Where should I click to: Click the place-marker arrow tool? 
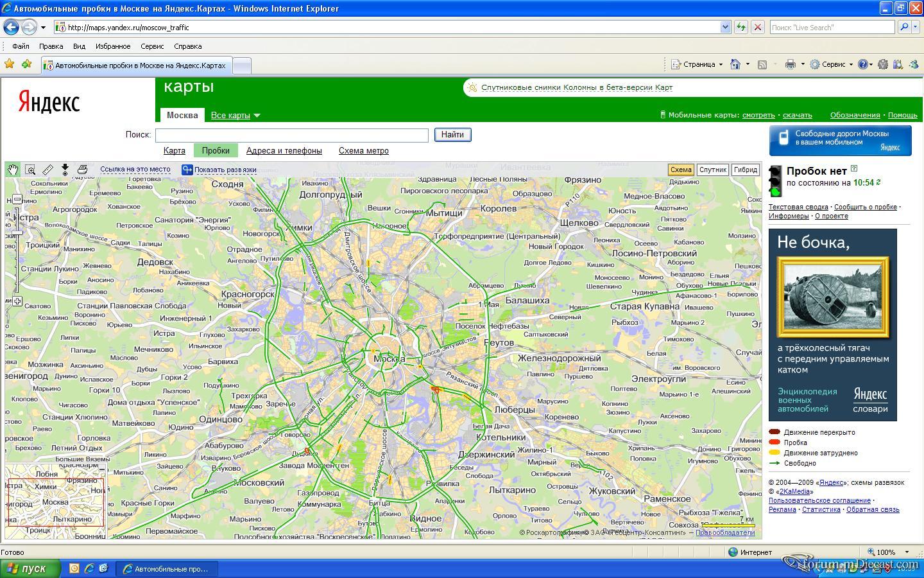65,170
